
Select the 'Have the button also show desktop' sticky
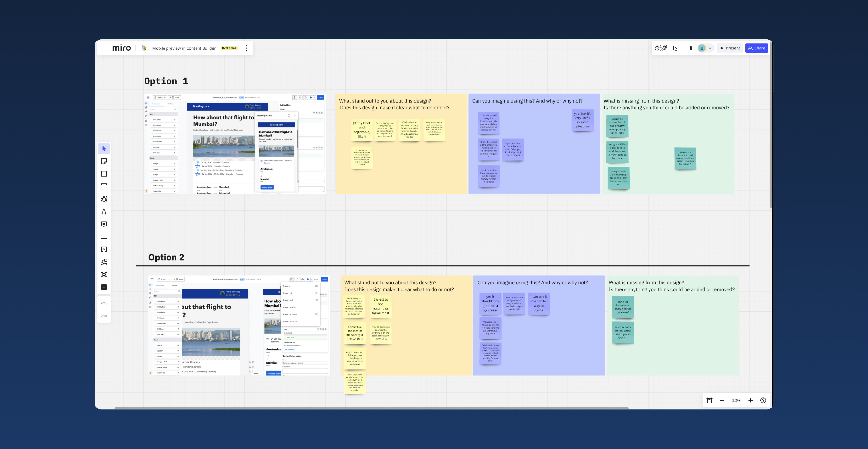[x=623, y=307]
